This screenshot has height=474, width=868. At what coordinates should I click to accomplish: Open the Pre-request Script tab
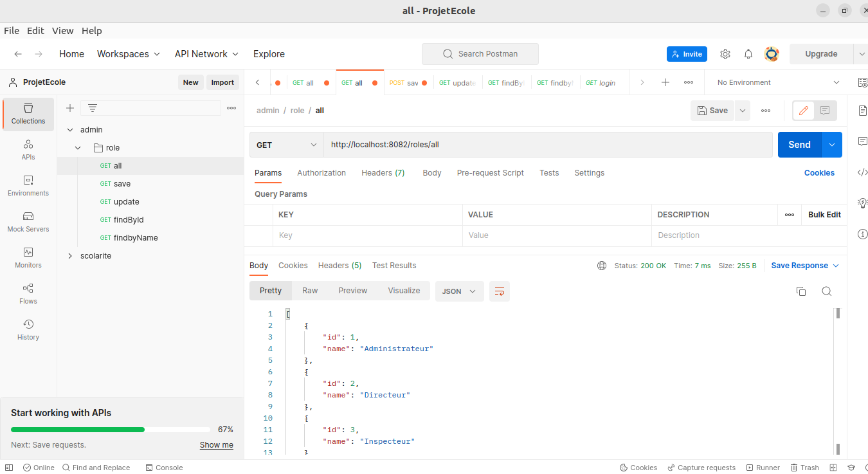click(x=491, y=173)
